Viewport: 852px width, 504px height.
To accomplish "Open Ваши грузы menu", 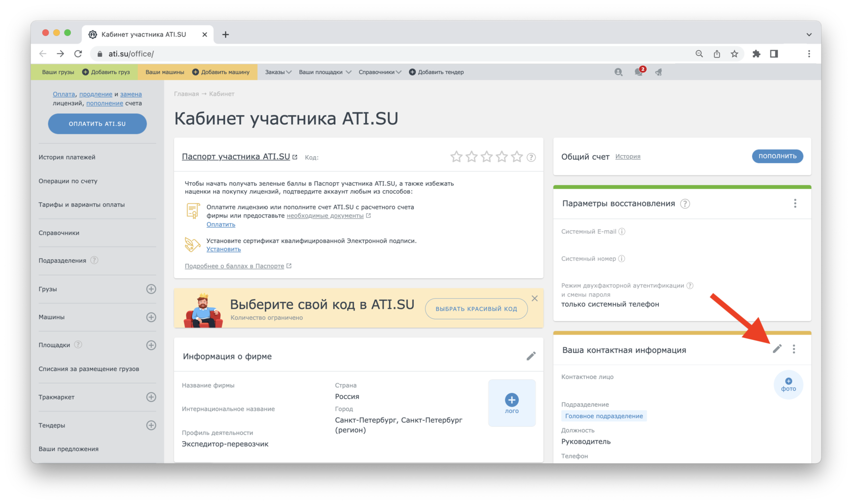I will [x=58, y=72].
